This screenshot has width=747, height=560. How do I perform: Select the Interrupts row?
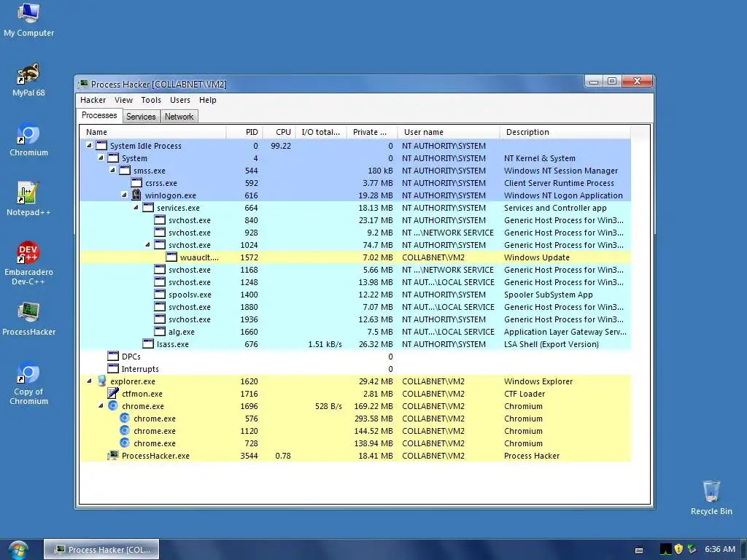pos(355,368)
